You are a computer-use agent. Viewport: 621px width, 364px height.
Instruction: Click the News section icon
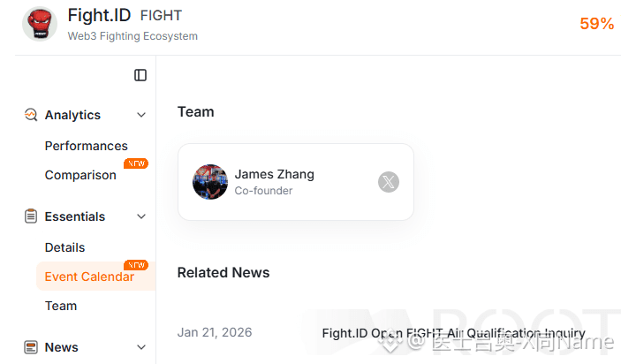[31, 347]
